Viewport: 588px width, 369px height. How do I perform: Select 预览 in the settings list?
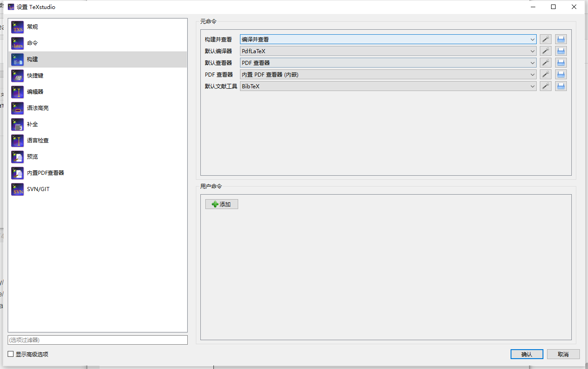click(98, 157)
